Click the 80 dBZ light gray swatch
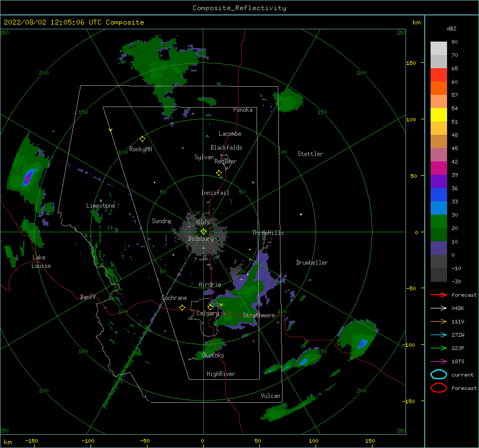The height and width of the screenshot is (448, 479). 439,48
